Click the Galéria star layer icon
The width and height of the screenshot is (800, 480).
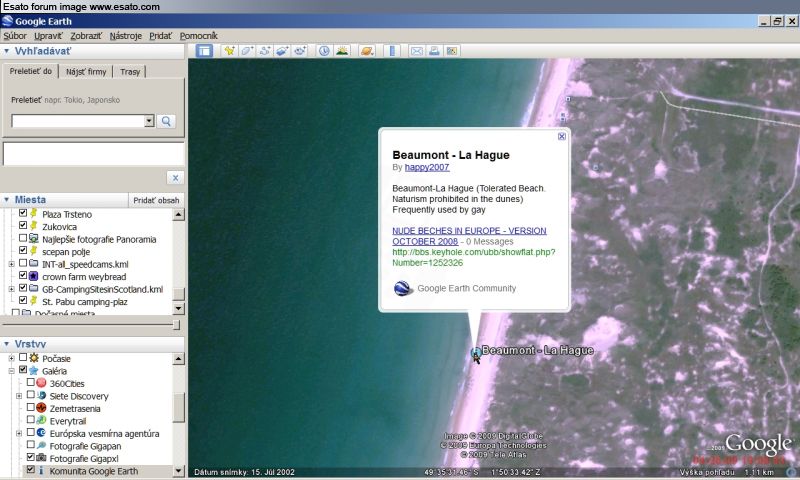(x=34, y=371)
